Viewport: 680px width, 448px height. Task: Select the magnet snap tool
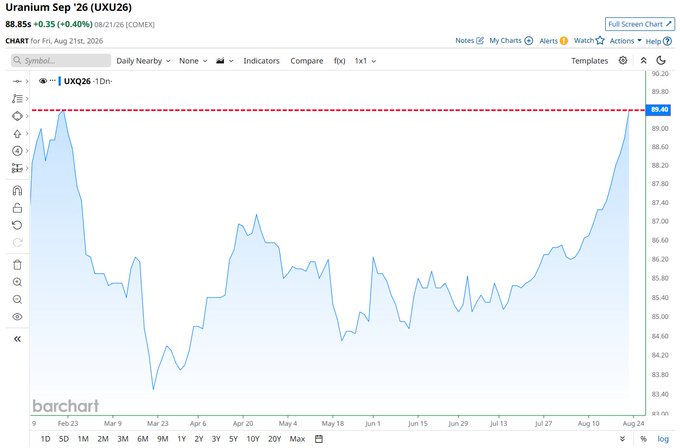17,190
